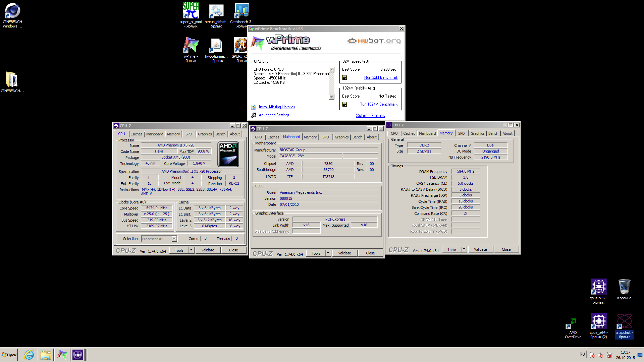The image size is (644, 362).
Task: Switch to CPU tab in middle CPU-Z window
Action: coord(258,137)
